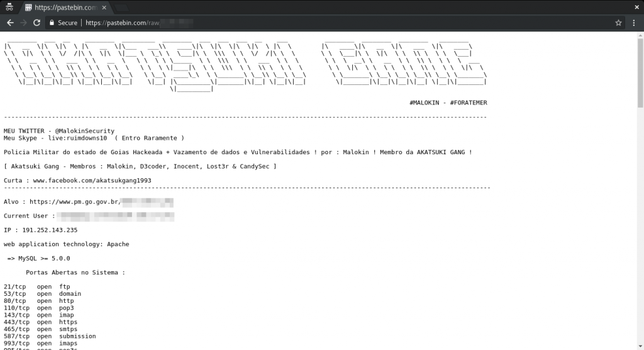Screen dimensions: 644x350
Task: View site security lock info
Action: tap(52, 23)
